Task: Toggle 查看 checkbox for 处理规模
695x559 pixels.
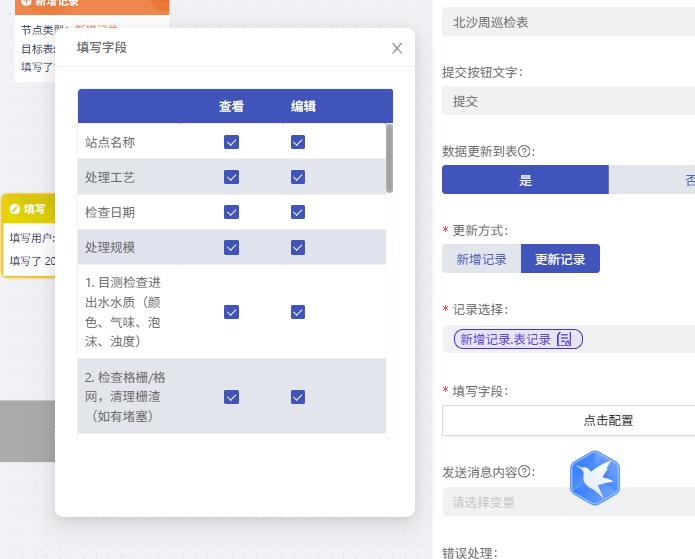Action: pos(231,247)
